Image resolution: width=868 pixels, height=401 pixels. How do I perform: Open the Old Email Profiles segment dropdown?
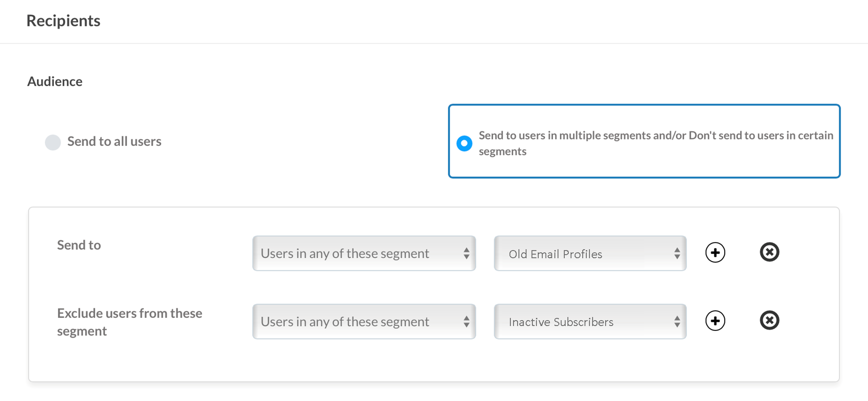[590, 253]
